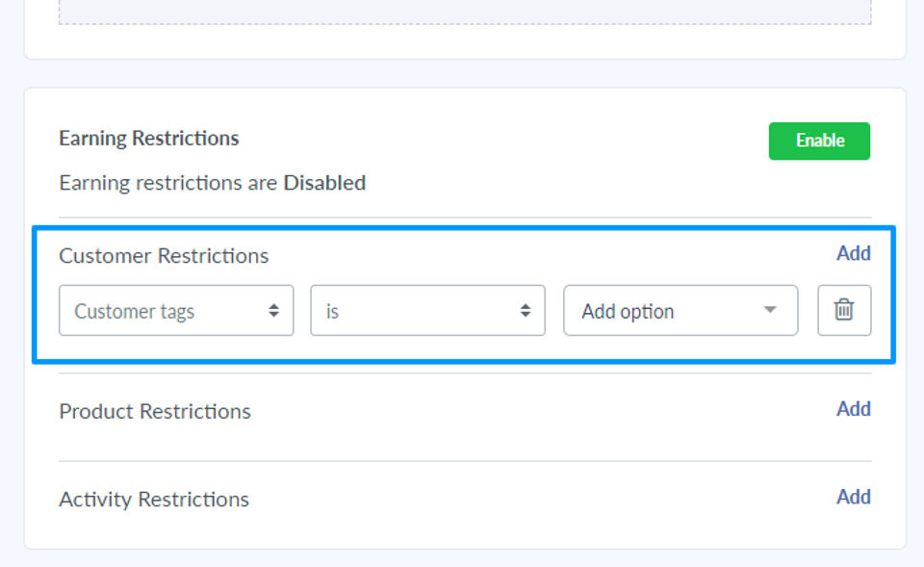
Task: Click the "Customer tags" text in selector
Action: (x=135, y=312)
